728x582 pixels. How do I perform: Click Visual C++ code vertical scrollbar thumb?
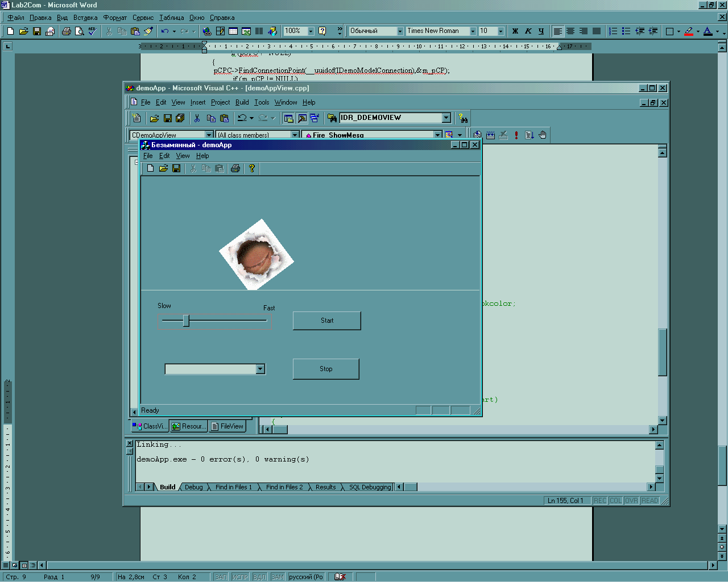pos(663,352)
